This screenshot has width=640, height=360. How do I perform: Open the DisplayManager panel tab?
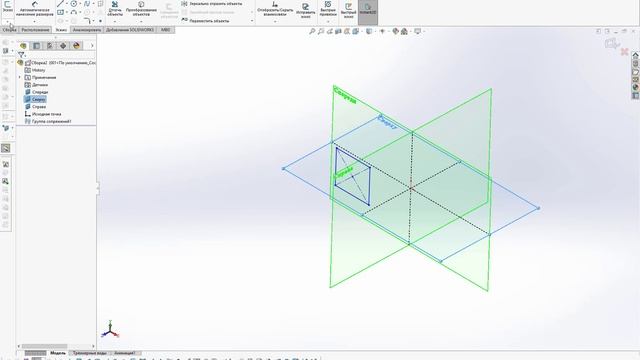[x=76, y=46]
